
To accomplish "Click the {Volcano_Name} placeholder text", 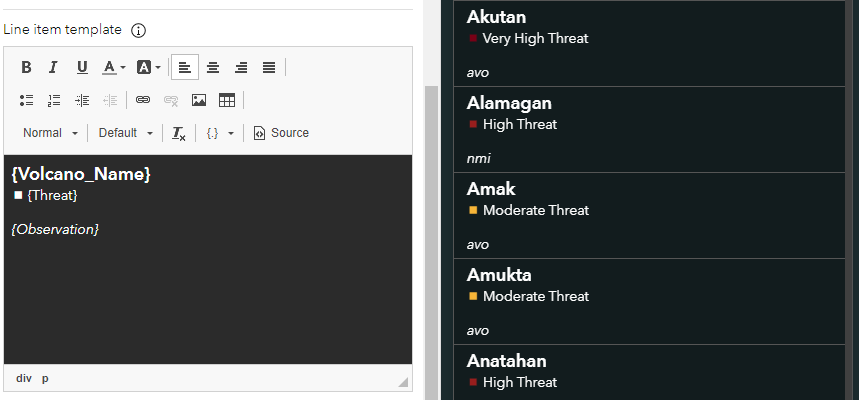I will pyautogui.click(x=81, y=174).
